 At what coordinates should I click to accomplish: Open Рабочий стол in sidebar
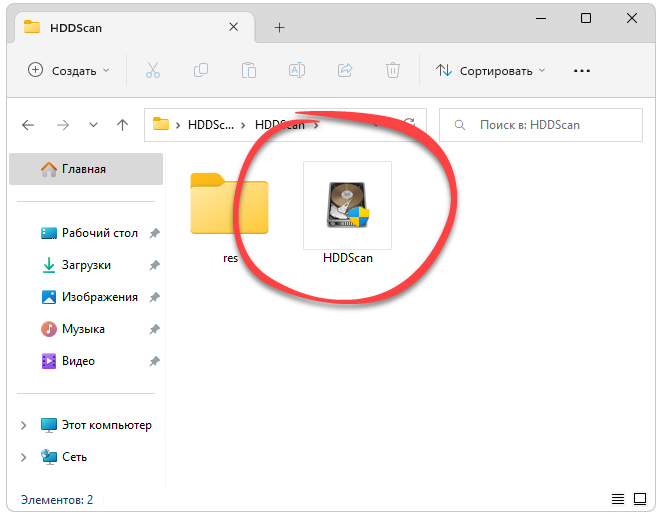click(x=100, y=233)
